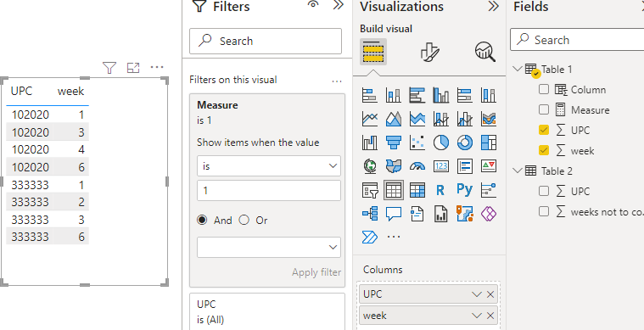Viewport: 644px width, 330px height.
Task: Select the Ribbon chart visual
Action: click(x=489, y=119)
